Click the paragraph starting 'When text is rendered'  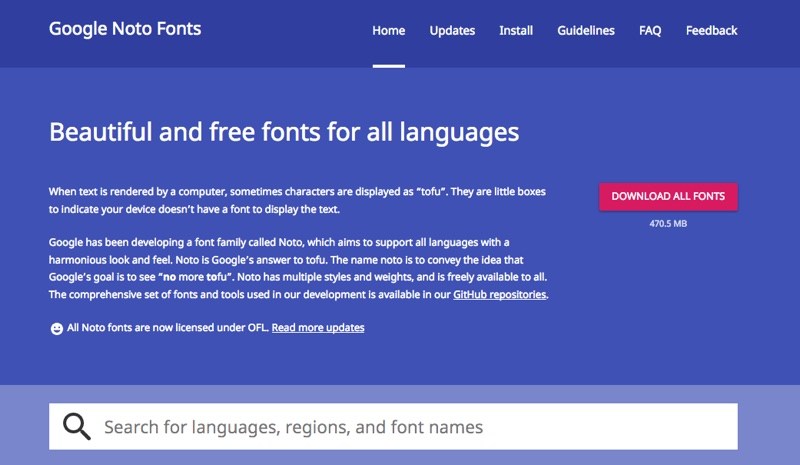click(297, 200)
